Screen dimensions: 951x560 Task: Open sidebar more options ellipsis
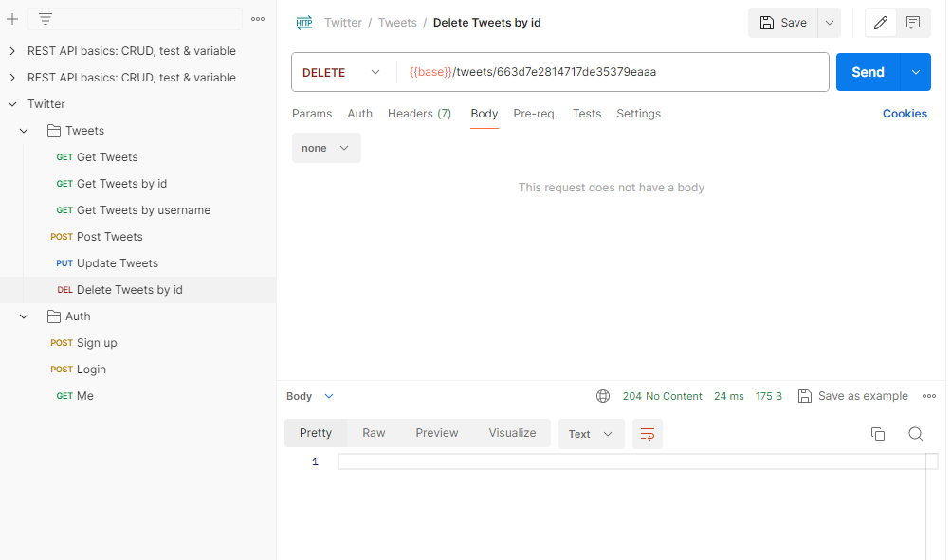[258, 19]
